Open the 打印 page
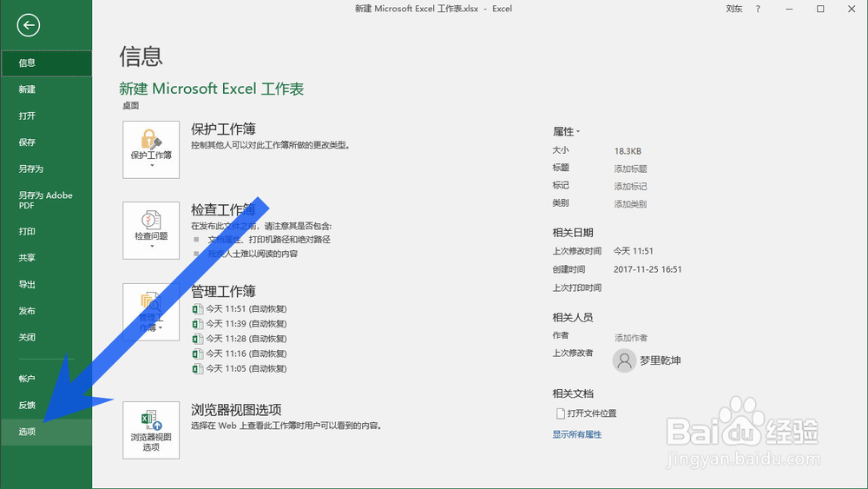 (x=47, y=232)
